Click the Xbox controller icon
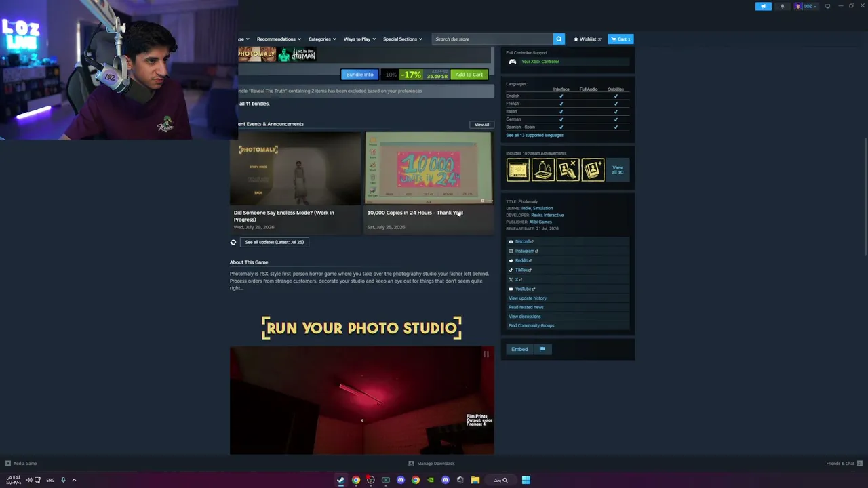Image resolution: width=868 pixels, height=488 pixels. pyautogui.click(x=513, y=62)
